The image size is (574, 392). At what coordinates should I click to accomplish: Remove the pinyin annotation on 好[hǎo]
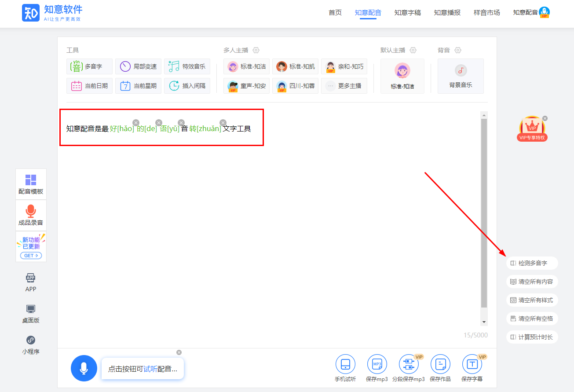(136, 123)
